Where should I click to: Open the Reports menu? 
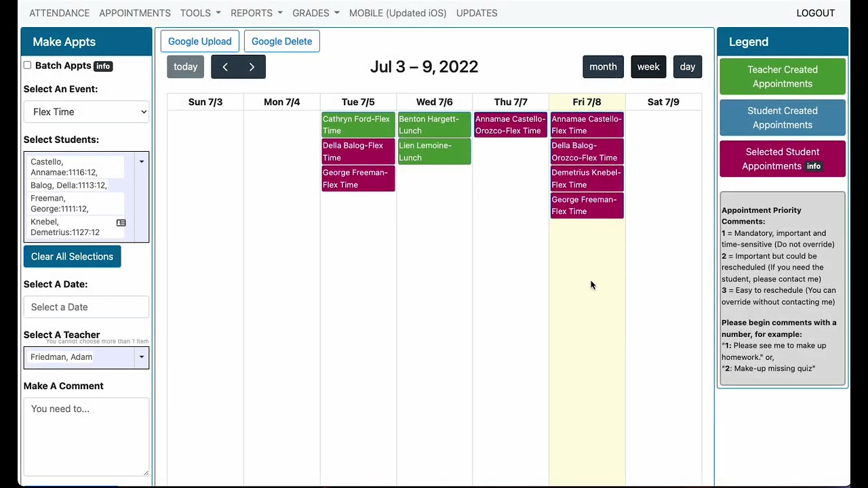256,13
